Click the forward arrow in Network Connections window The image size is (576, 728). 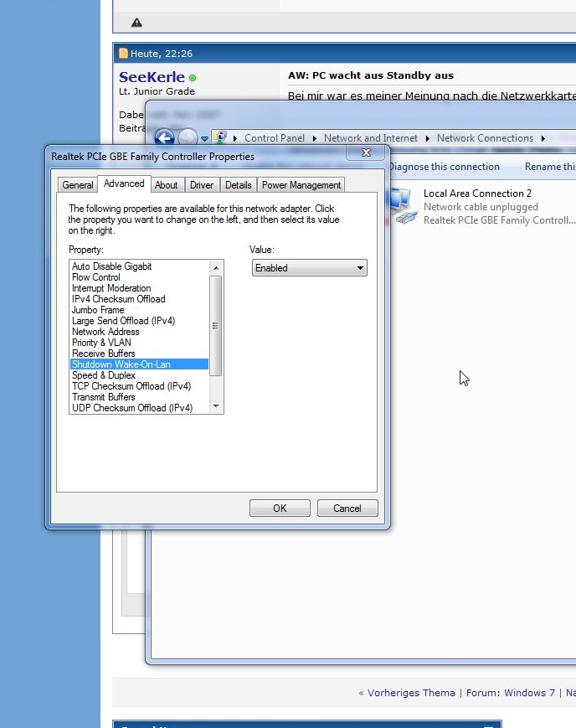(x=188, y=138)
